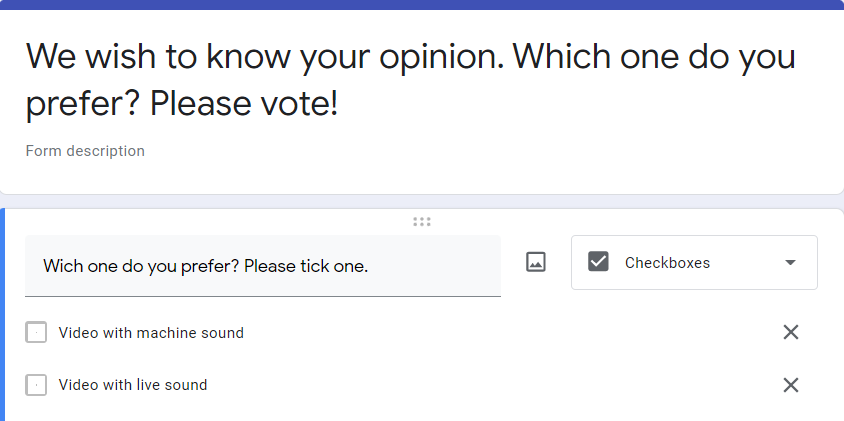The width and height of the screenshot is (844, 421).
Task: Click "Please vote!" in the form title
Action: (244, 104)
